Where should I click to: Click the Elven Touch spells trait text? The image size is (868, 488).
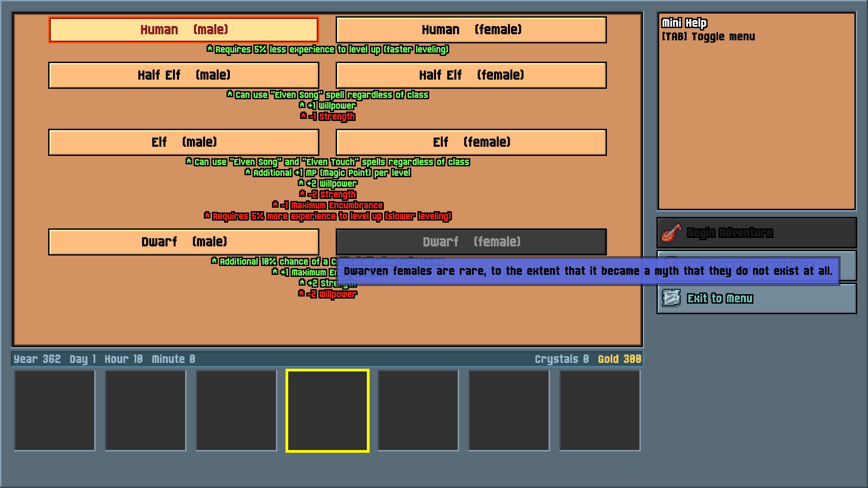tap(328, 162)
